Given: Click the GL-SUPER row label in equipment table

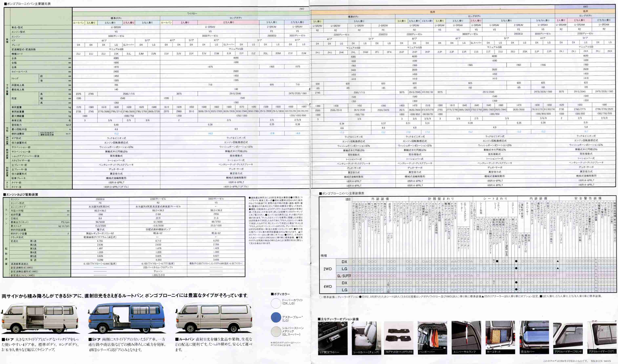Looking at the screenshot, I should (344, 276).
